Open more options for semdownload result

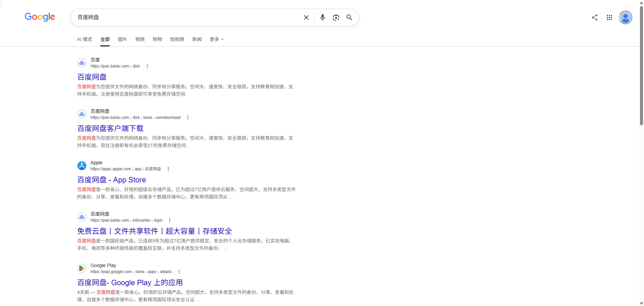pos(188,118)
